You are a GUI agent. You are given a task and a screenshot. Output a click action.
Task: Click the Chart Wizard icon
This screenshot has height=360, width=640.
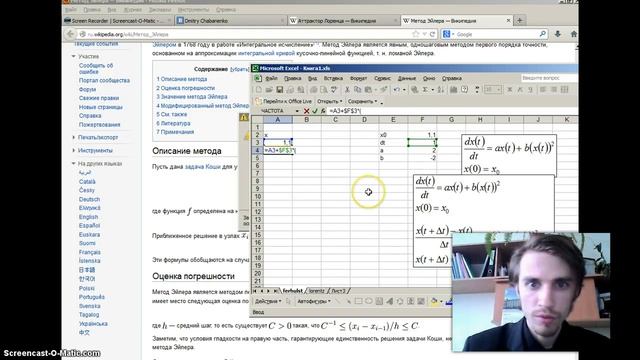point(453,90)
